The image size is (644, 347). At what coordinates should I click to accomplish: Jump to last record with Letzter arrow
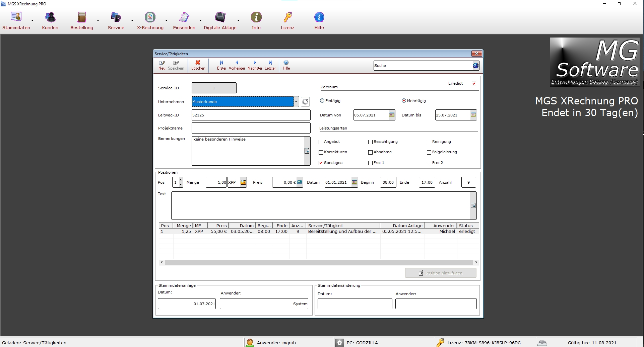pyautogui.click(x=270, y=63)
